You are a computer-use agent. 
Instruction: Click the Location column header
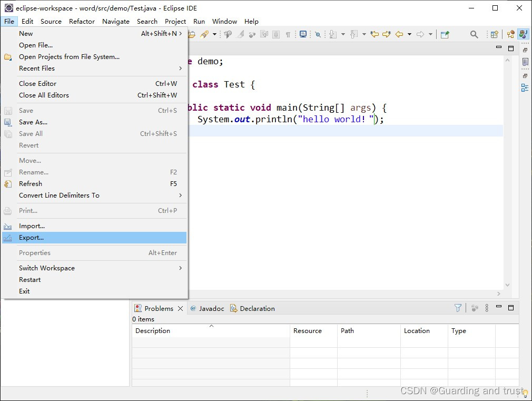(424, 331)
